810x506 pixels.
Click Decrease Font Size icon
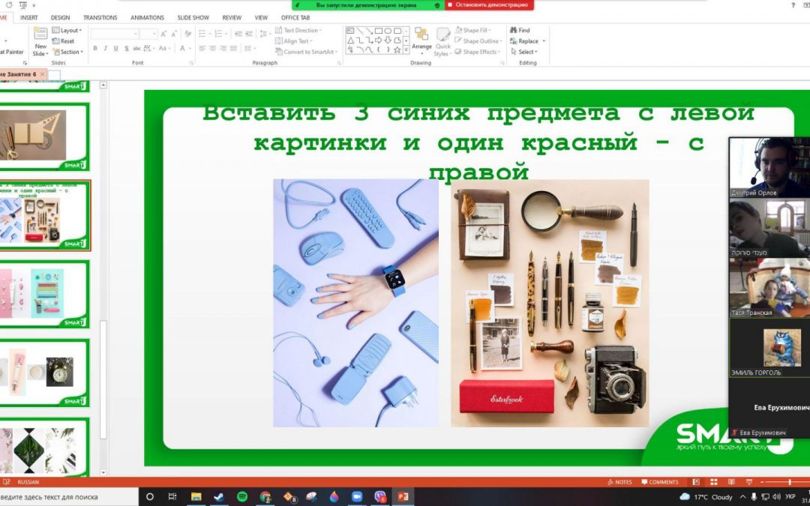tap(174, 34)
